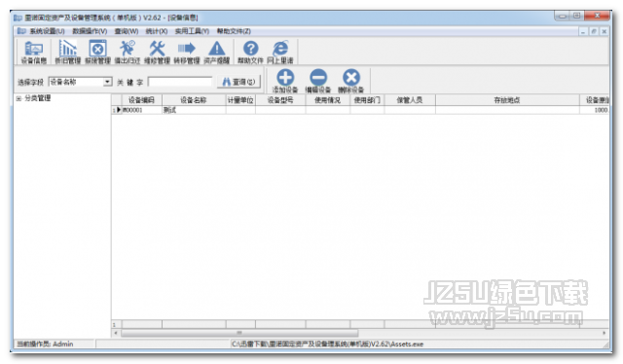623x364 pixels.
Task: Open the 网上里诺 Internet link icon
Action: 280,52
